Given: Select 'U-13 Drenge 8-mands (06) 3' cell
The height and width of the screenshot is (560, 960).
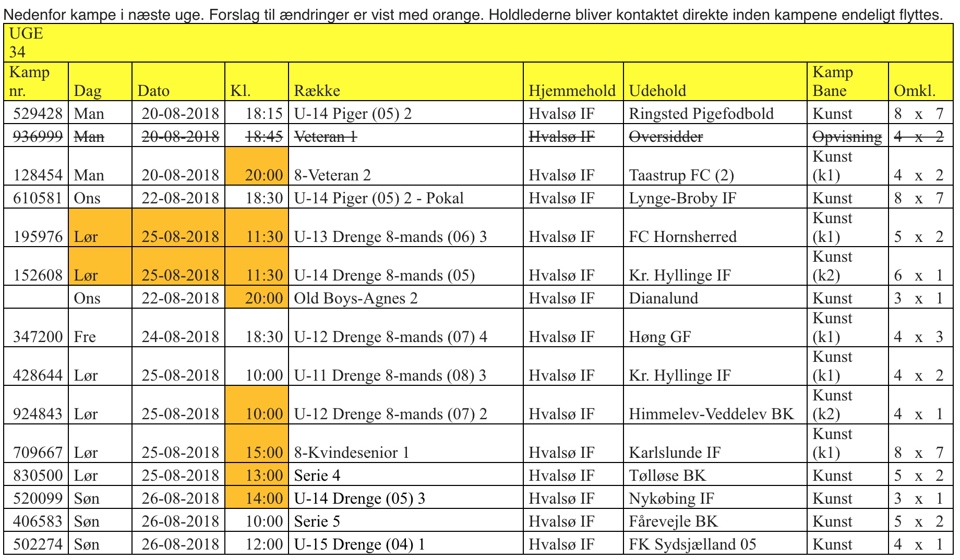Looking at the screenshot, I should (x=405, y=228).
